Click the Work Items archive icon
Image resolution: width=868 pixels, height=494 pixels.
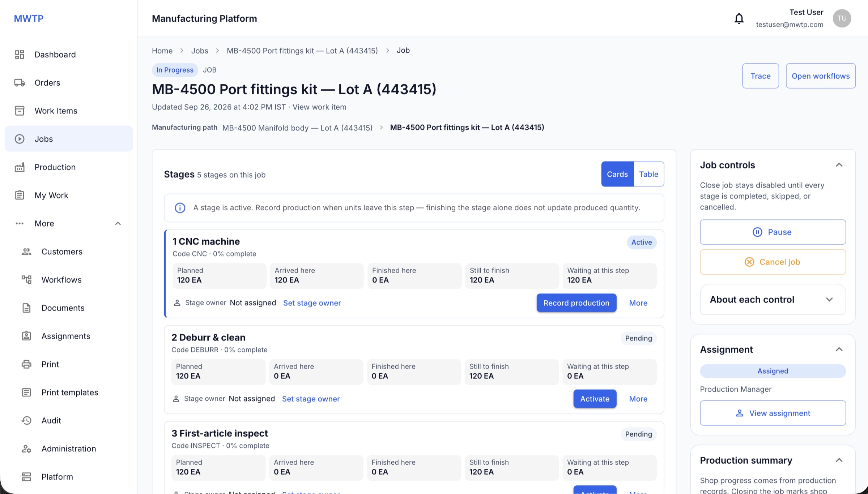coord(20,111)
